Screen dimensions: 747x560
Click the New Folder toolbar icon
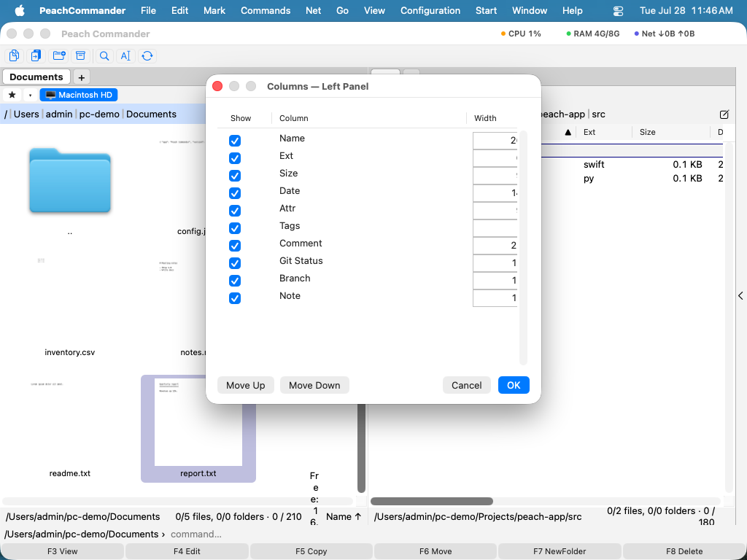coord(59,55)
